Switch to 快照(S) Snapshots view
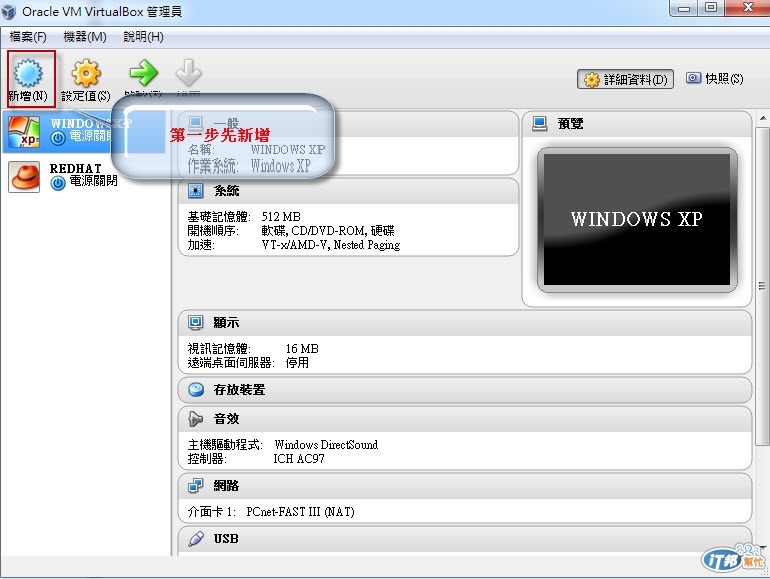This screenshot has height=579, width=770. pos(715,79)
